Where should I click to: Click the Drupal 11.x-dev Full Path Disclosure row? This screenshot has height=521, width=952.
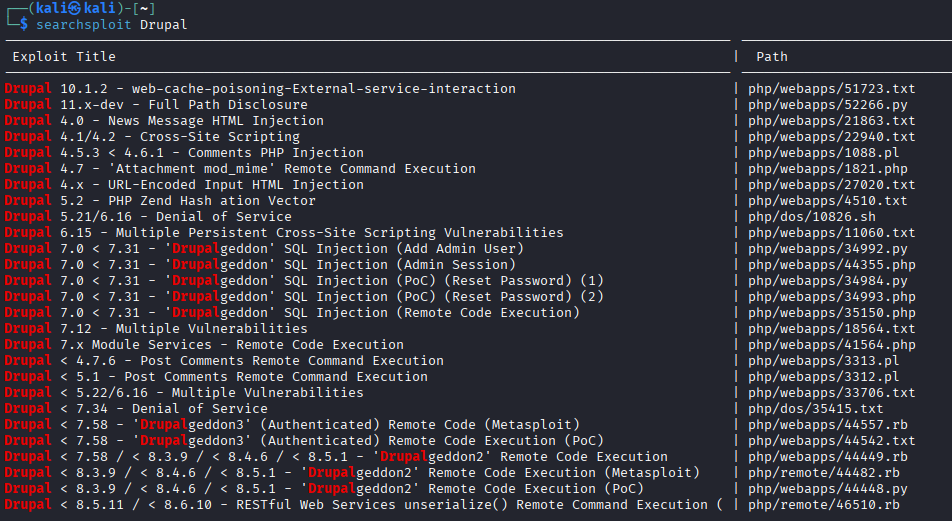click(x=156, y=105)
